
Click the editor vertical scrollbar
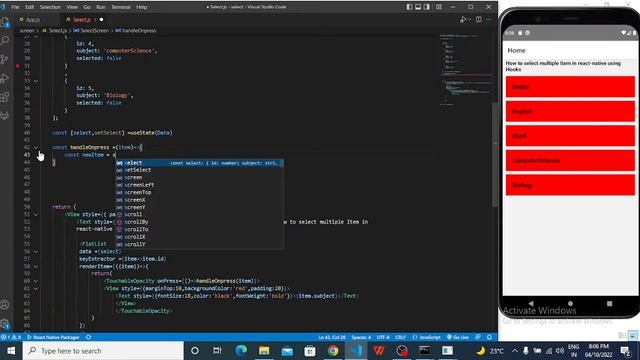(495, 155)
